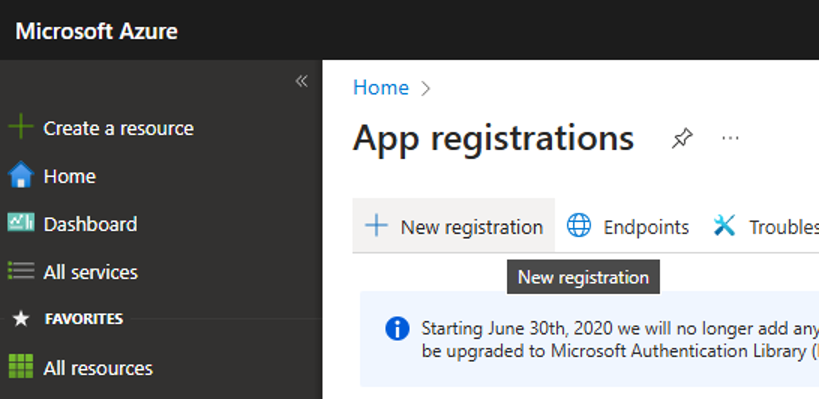
Task: Click the New registration toolbar button
Action: [x=453, y=226]
